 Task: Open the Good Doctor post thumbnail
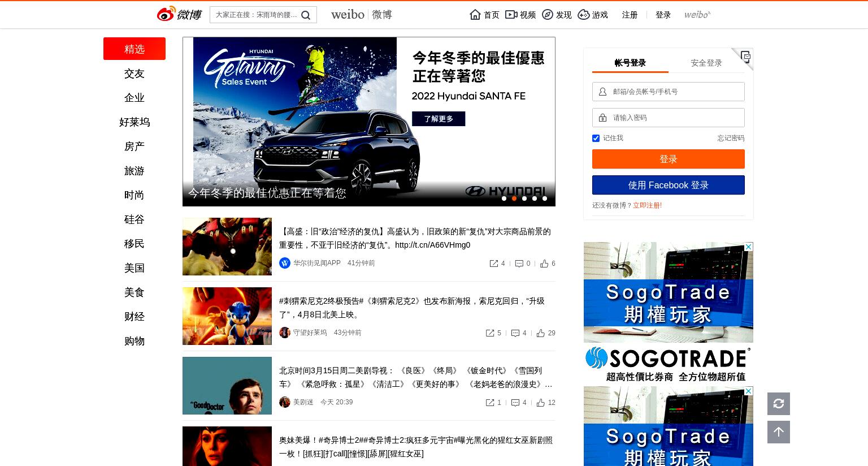pos(227,386)
